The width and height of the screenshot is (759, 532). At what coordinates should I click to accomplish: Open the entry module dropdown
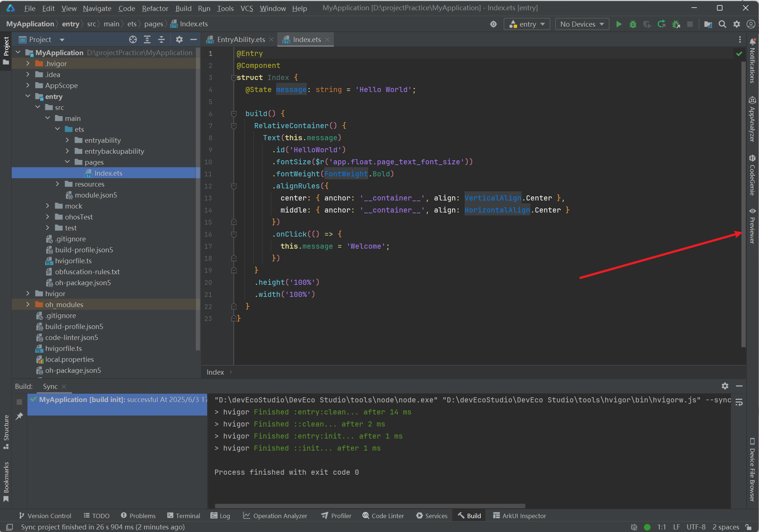[x=527, y=24]
